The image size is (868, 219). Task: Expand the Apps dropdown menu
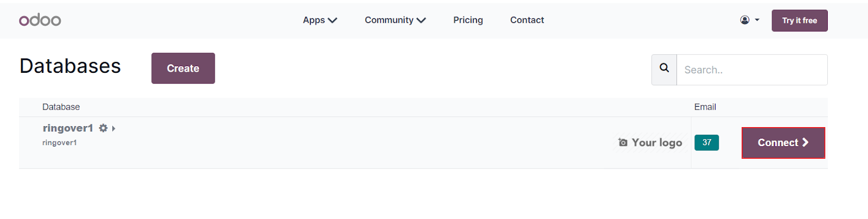click(x=320, y=20)
